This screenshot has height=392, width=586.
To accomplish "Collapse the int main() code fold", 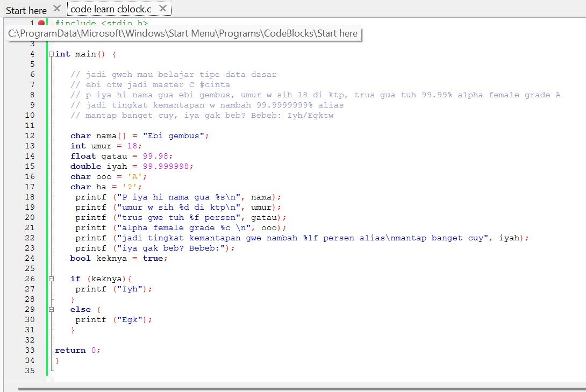I will point(51,54).
